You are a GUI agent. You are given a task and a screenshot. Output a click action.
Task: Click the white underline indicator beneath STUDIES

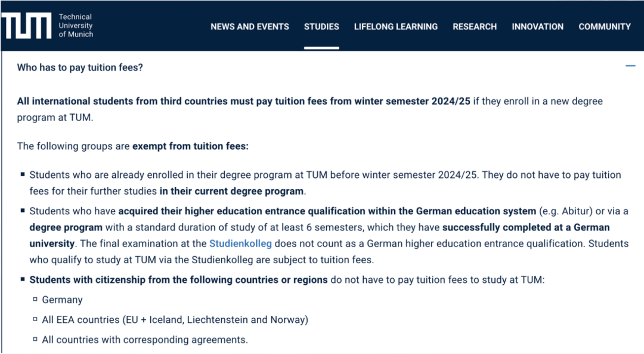pos(321,48)
